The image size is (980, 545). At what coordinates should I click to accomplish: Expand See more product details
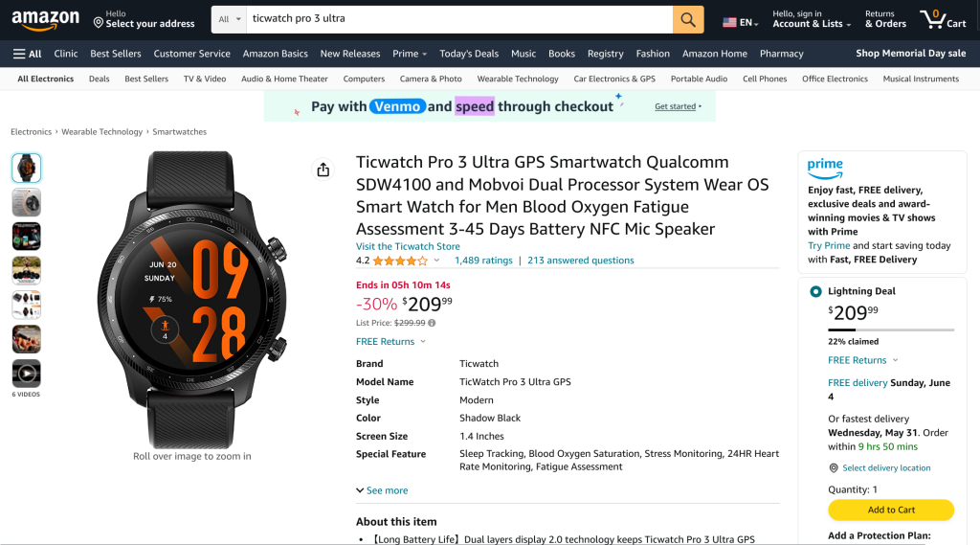(x=382, y=490)
